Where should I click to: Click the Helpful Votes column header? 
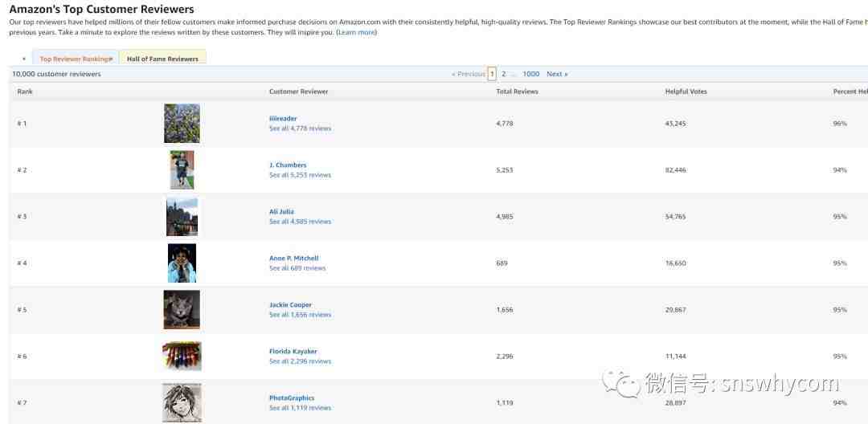686,92
